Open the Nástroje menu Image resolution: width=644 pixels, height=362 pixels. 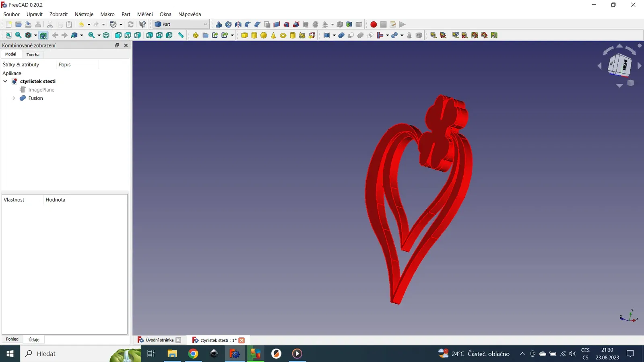84,14
